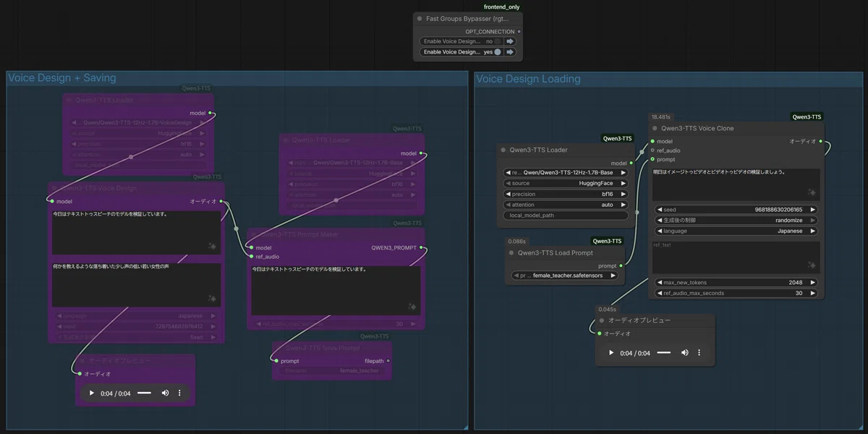
Task: Open the female_teacher.safetensors prompt dropdown
Action: (x=566, y=276)
